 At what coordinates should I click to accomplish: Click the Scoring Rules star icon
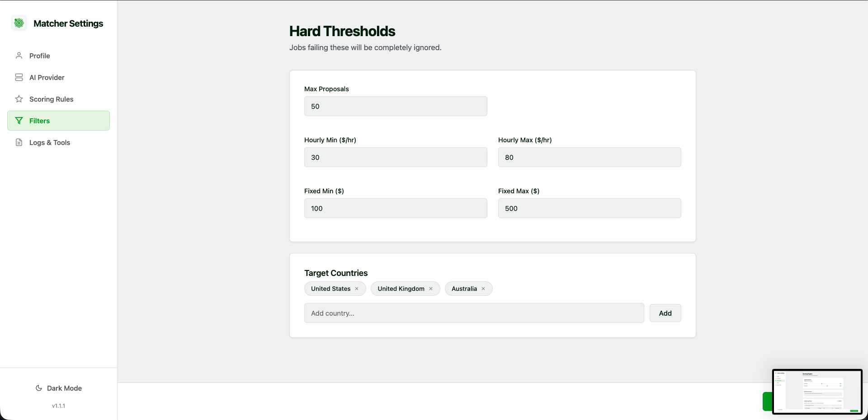[19, 99]
